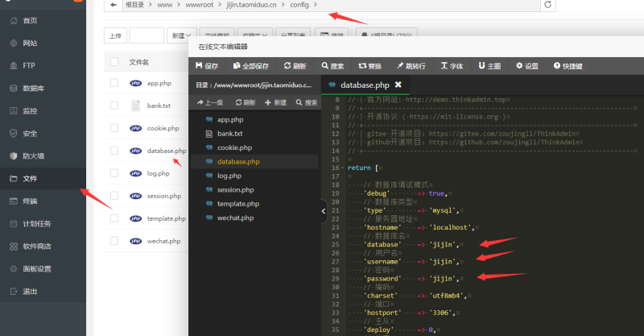Click 字体 in the editor toolbar
Screen dimensions: 644x336
452,66
